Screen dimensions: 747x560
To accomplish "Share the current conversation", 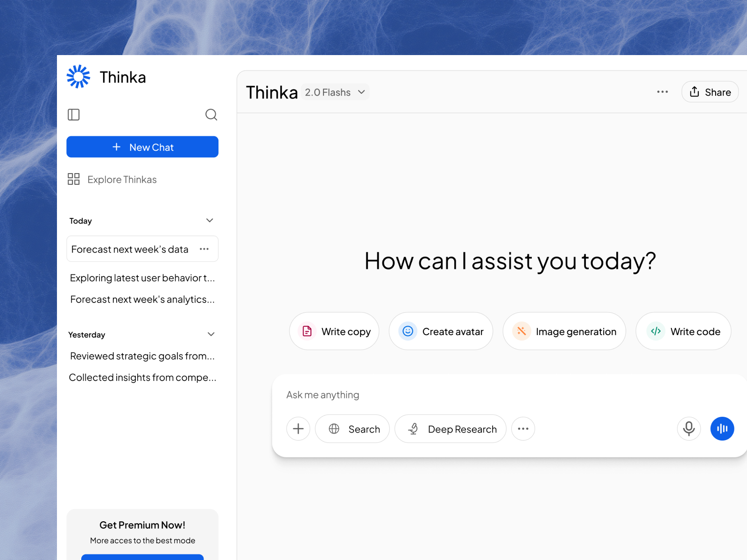I will [710, 92].
